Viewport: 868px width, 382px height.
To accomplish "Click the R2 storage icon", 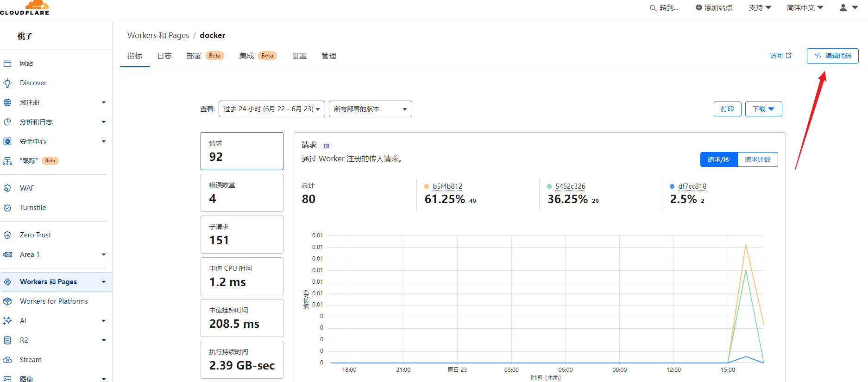I will coord(7,340).
